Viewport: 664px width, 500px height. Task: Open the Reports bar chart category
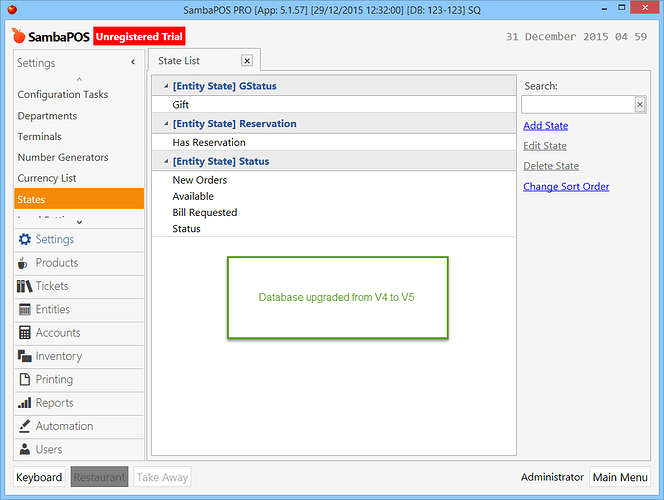[x=79, y=403]
